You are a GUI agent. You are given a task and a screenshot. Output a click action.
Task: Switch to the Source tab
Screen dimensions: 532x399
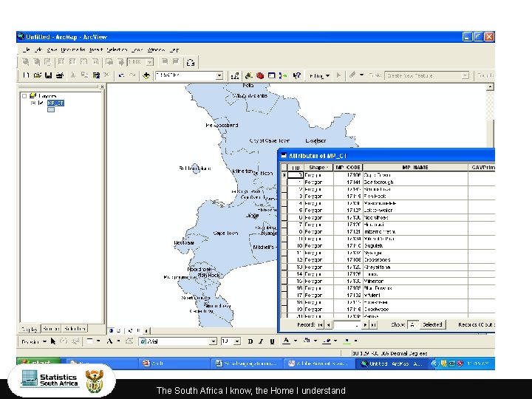[x=51, y=329]
